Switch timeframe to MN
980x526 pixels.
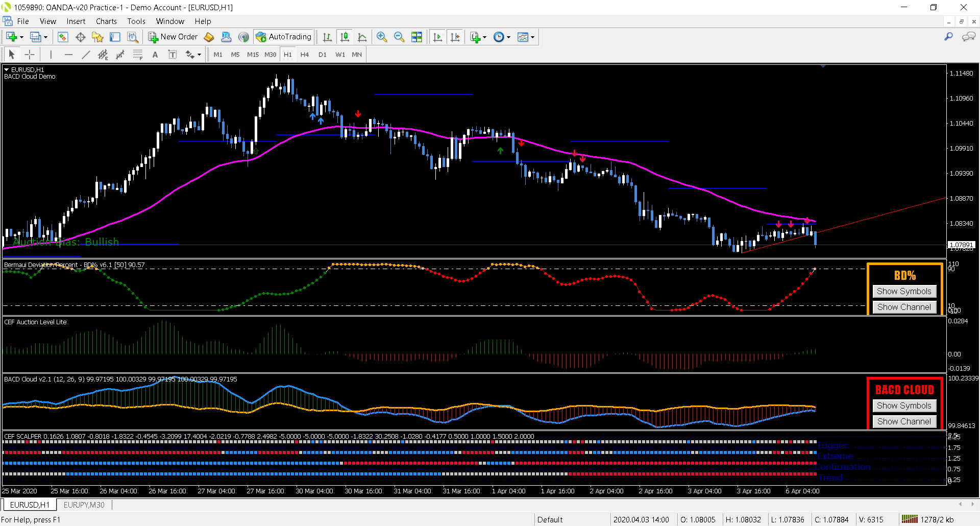(357, 54)
